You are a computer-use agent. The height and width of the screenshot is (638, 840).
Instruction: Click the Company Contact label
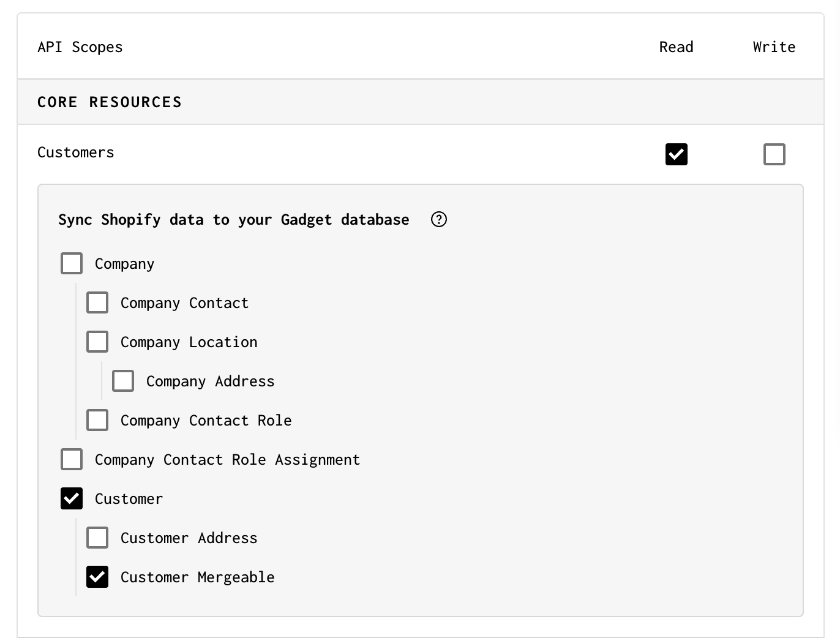click(184, 303)
